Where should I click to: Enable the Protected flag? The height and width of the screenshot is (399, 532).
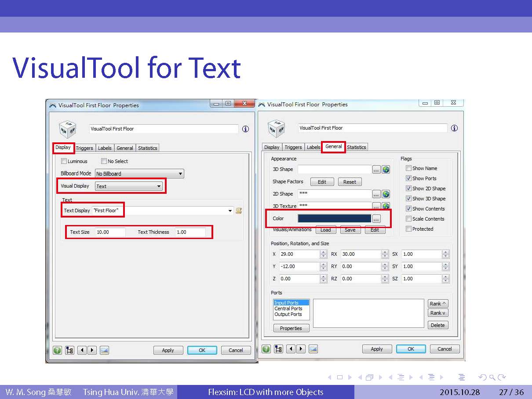pyautogui.click(x=408, y=229)
